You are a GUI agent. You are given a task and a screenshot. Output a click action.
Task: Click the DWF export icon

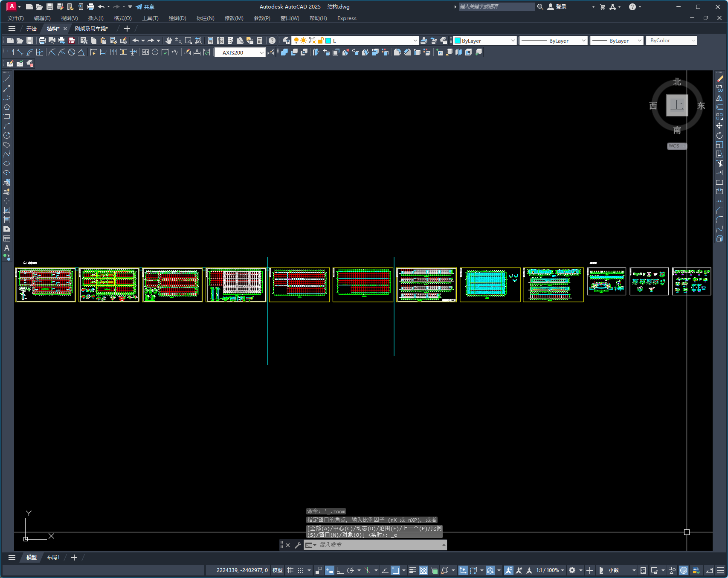click(x=72, y=41)
